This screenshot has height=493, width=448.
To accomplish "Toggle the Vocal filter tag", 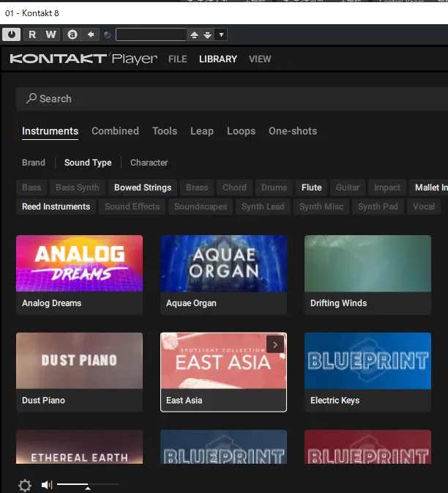I will (x=424, y=207).
